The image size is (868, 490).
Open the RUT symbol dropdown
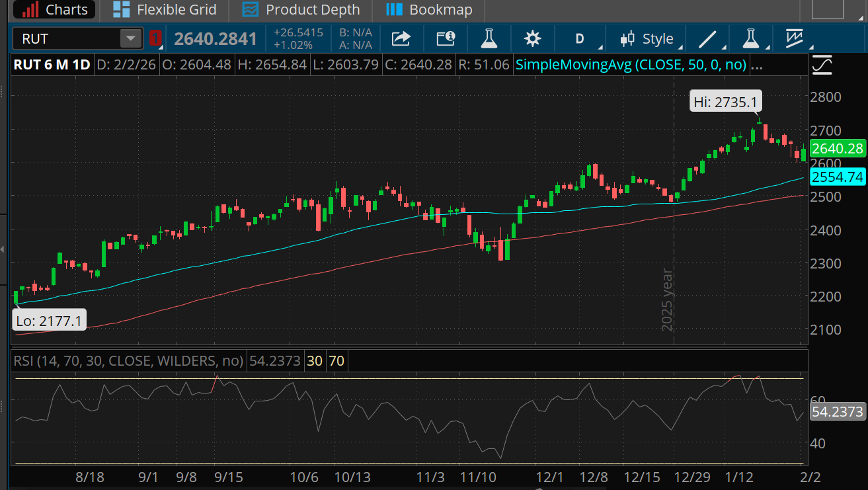coord(130,38)
